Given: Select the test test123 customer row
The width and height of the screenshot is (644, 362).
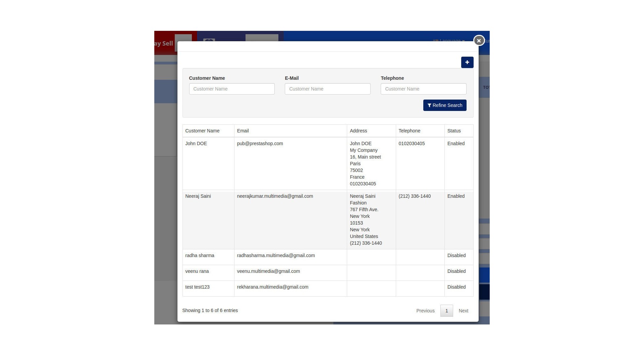Looking at the screenshot, I should point(197,287).
